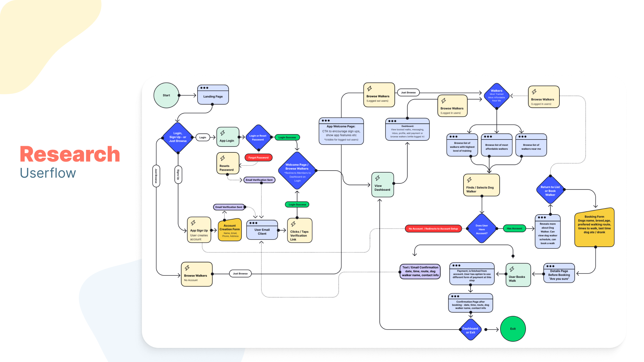
Task: Click lightning icon in View Dashboard node
Action: (x=377, y=178)
